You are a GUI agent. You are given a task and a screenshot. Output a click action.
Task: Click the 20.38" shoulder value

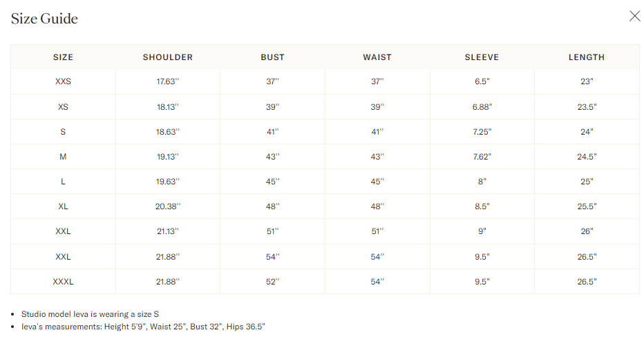tap(168, 206)
